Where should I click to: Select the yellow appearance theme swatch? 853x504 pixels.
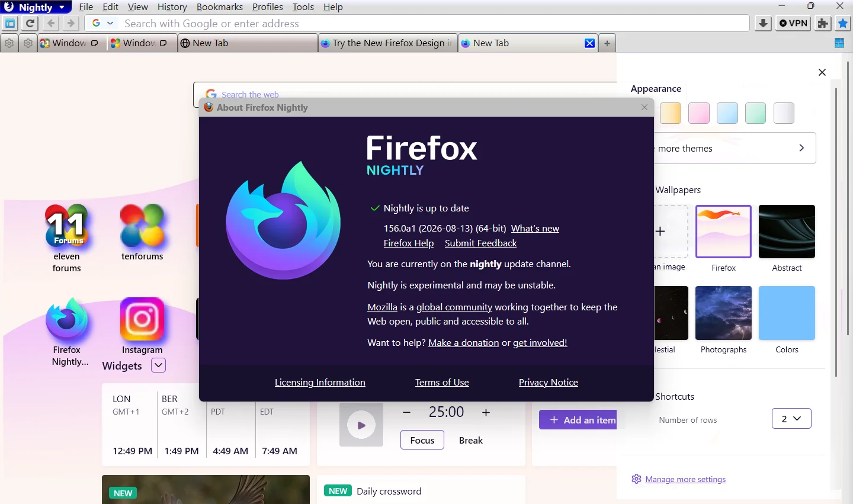tap(671, 113)
